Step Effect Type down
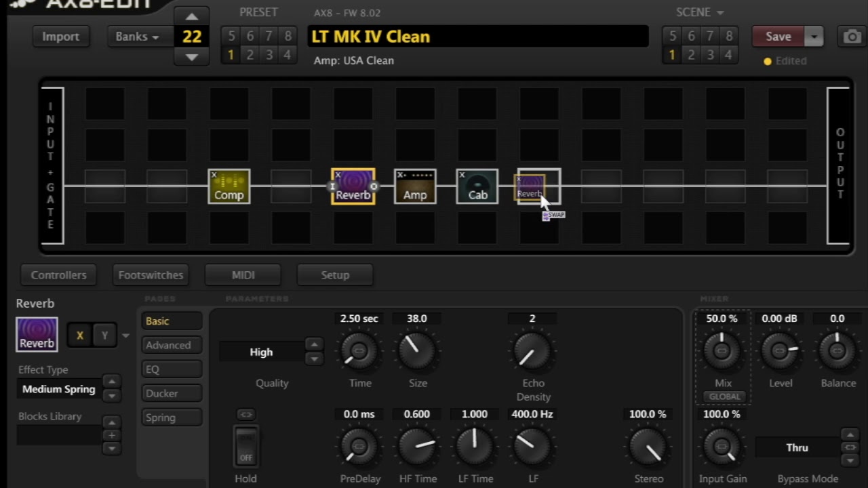 point(111,395)
